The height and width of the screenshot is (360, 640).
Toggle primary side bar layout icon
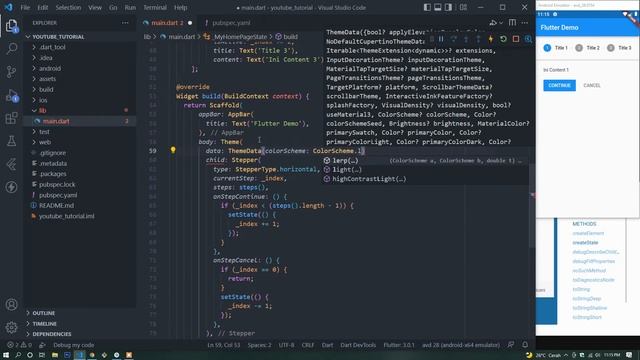pos(427,7)
